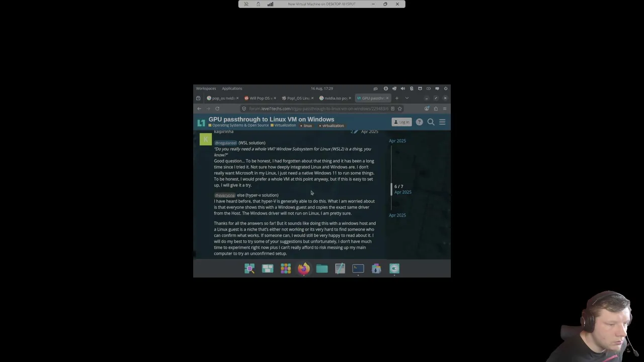Image resolution: width=644 pixels, height=362 pixels.
Task: Click the linux tag
Action: [306, 126]
